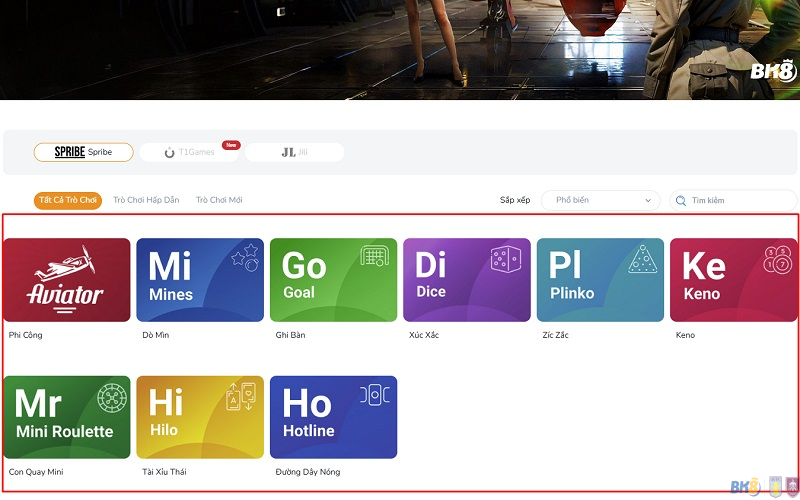Select the Jili provider tab
The height and width of the screenshot is (500, 800).
pos(294,152)
